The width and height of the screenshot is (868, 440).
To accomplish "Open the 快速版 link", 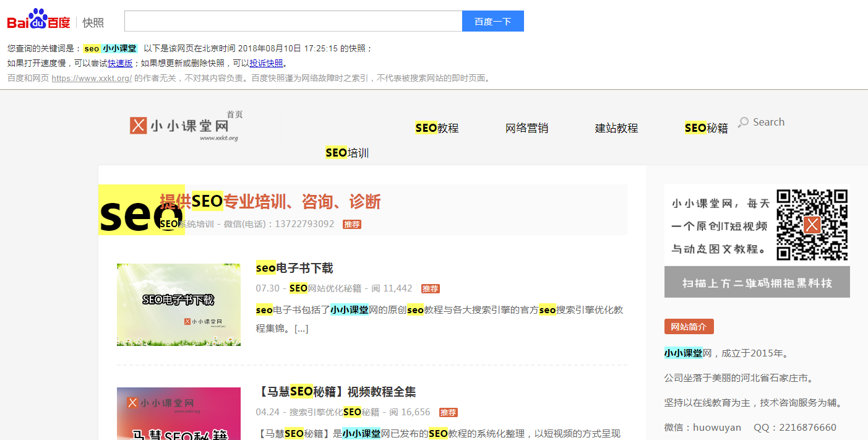I will [x=120, y=63].
